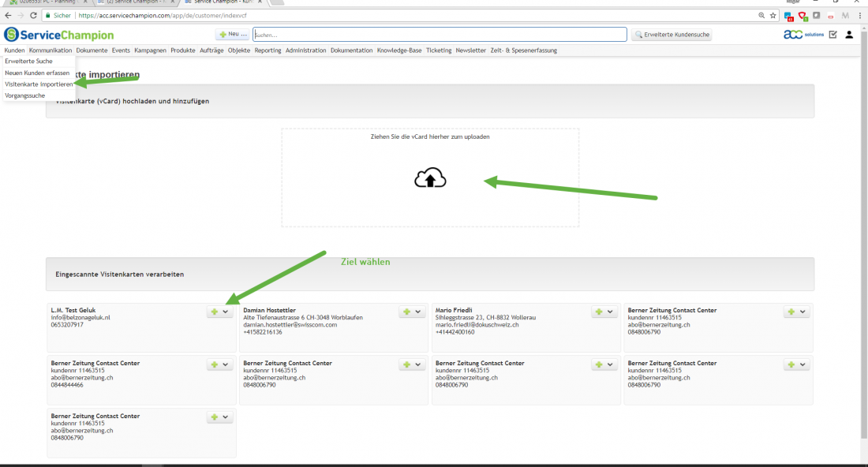Screen dimensions: 868x467
Task: Click the page vertical scrollbar
Action: point(864,238)
